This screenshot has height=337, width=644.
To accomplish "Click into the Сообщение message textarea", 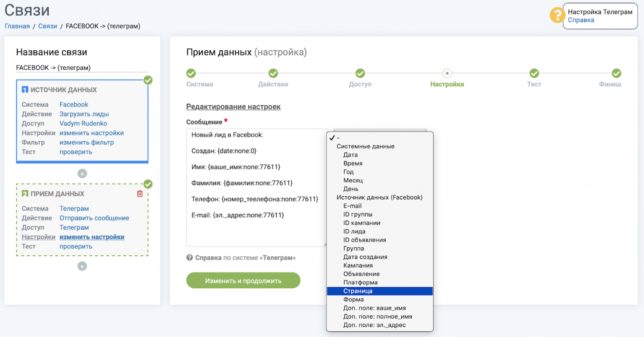I will [x=257, y=187].
